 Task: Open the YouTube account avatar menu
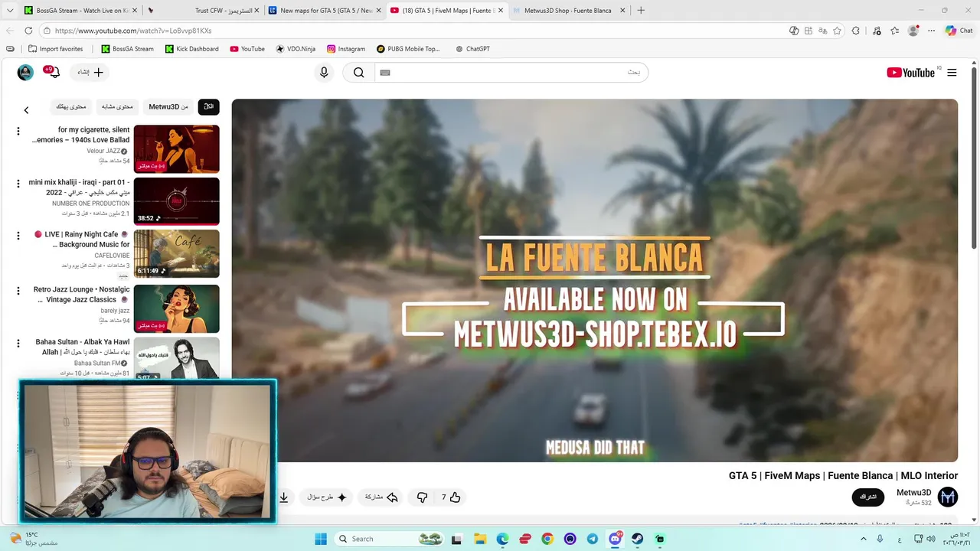(26, 73)
